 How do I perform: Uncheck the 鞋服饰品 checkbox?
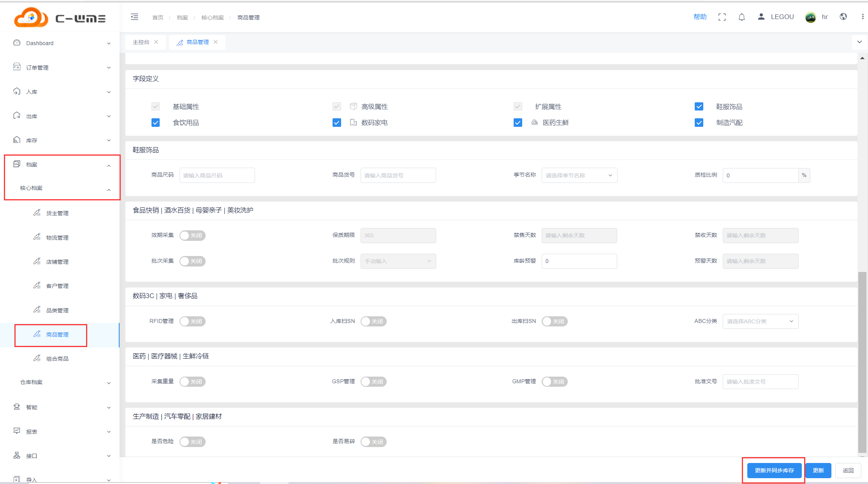(699, 107)
